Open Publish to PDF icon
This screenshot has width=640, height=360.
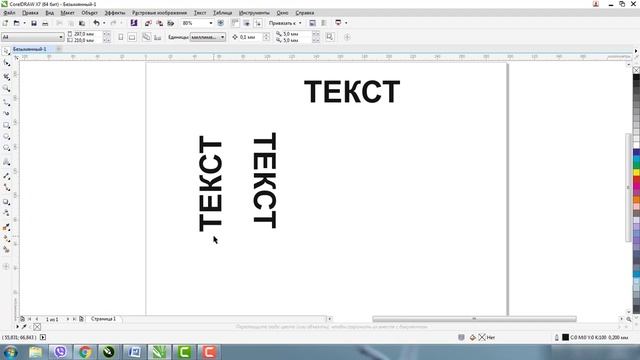click(x=171, y=23)
